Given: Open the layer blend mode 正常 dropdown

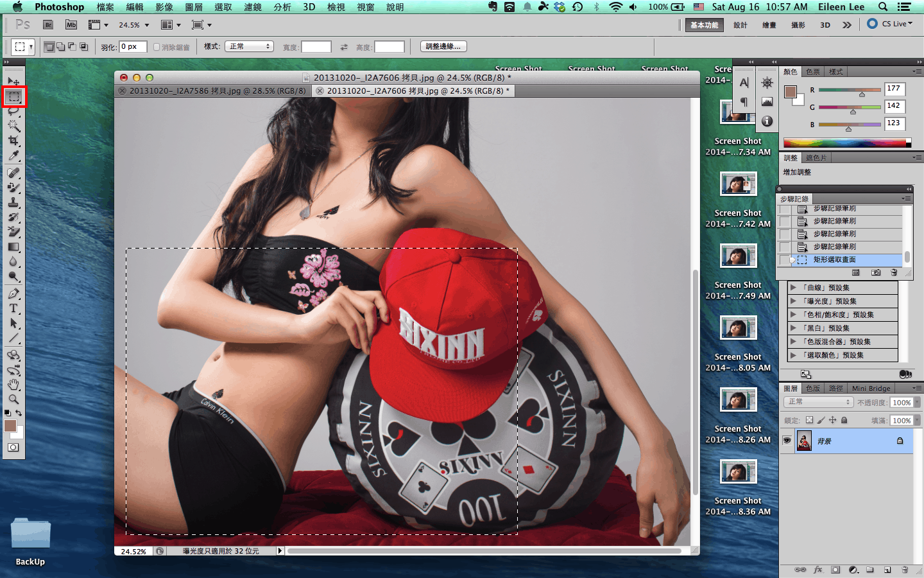Looking at the screenshot, I should (818, 402).
